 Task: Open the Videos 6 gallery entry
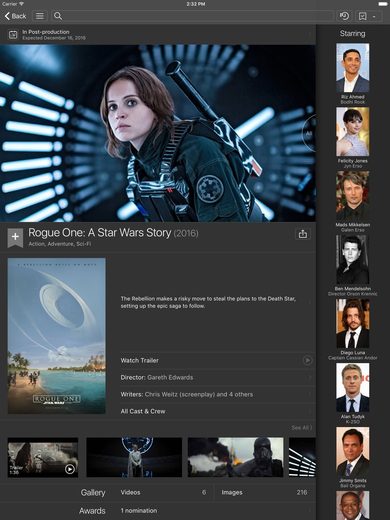click(x=163, y=492)
